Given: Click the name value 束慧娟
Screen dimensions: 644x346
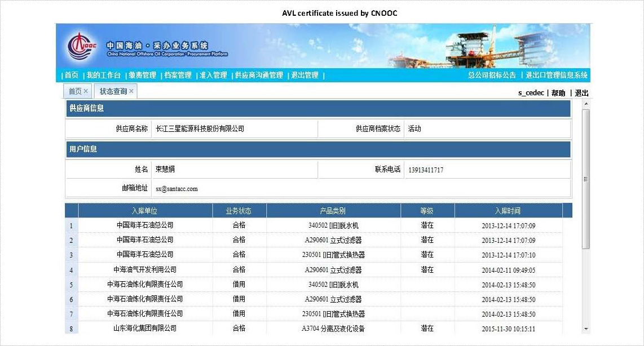Looking at the screenshot, I should (x=165, y=169).
